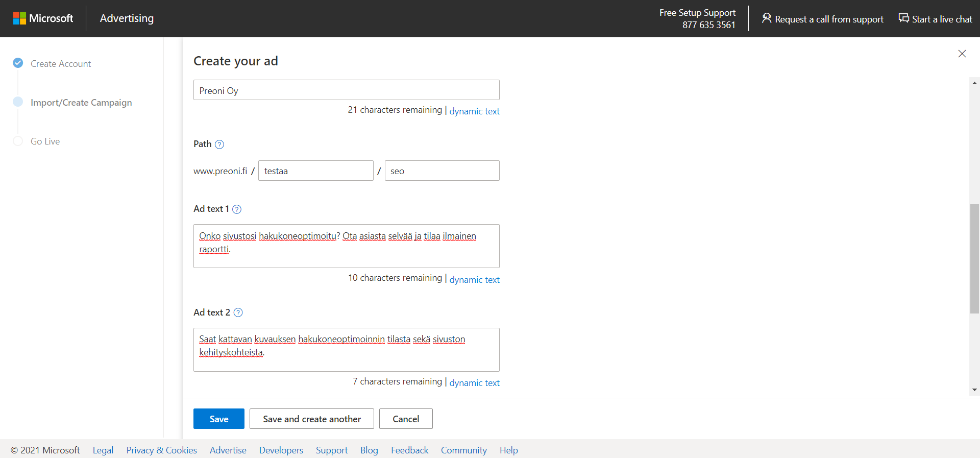This screenshot has width=980, height=458.
Task: Click '10 characters remaining' text
Action: pos(395,278)
